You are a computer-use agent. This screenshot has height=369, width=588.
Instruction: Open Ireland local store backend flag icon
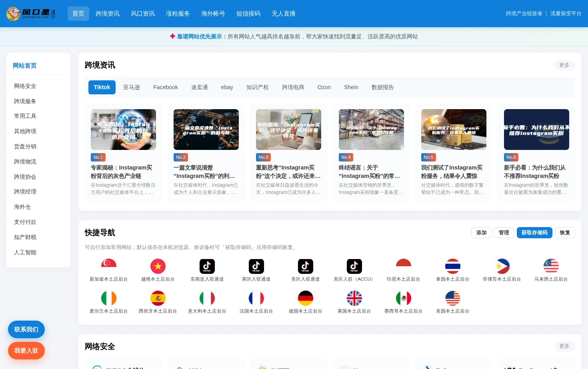click(x=109, y=298)
